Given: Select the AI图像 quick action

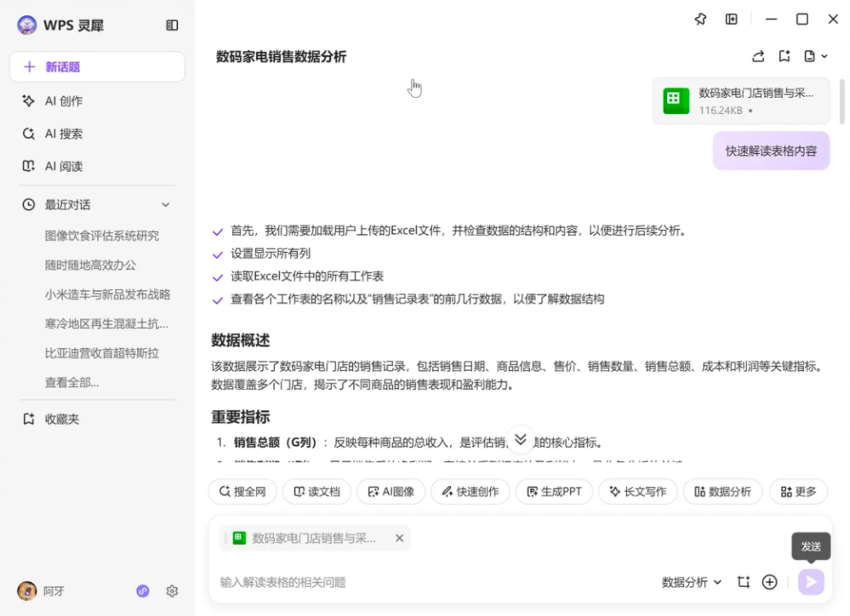Looking at the screenshot, I should pos(391,491).
